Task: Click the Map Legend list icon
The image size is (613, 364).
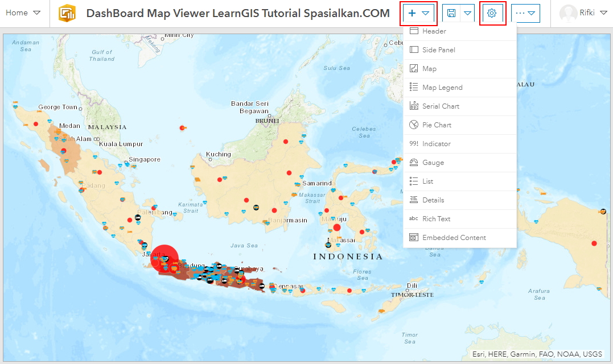Action: (414, 86)
